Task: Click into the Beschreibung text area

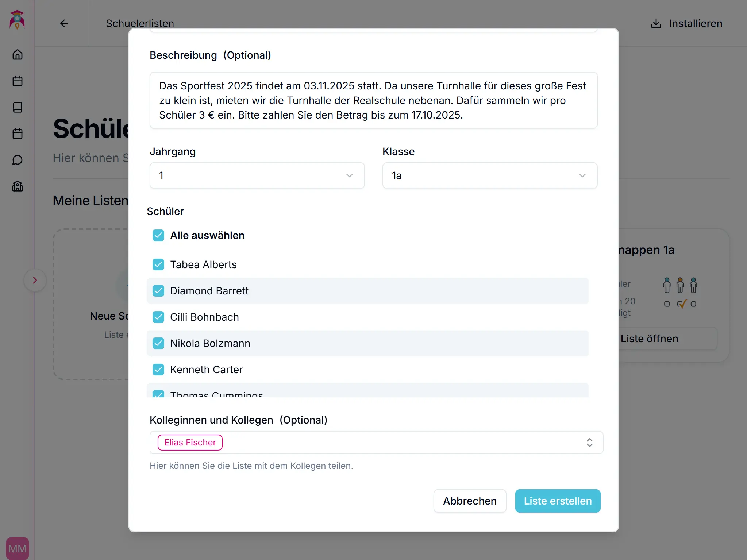Action: [x=373, y=100]
